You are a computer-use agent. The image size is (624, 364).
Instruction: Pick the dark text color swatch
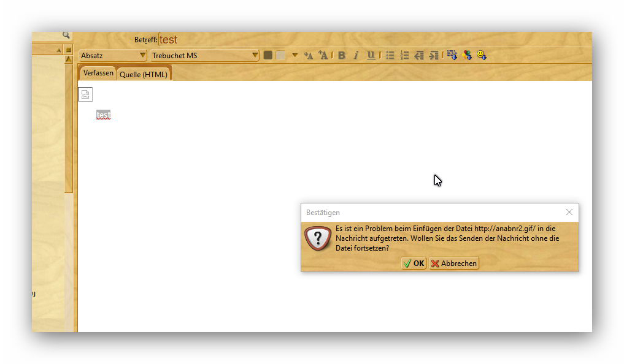tap(268, 55)
